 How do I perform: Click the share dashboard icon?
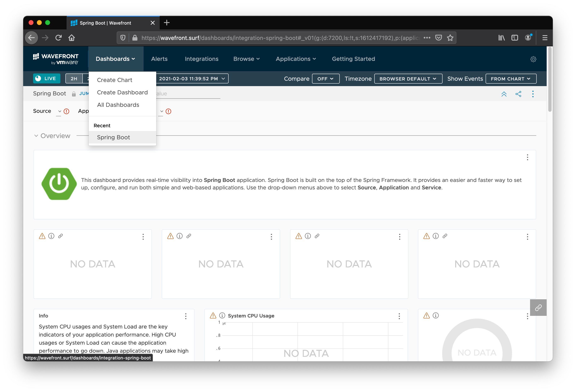coord(518,94)
